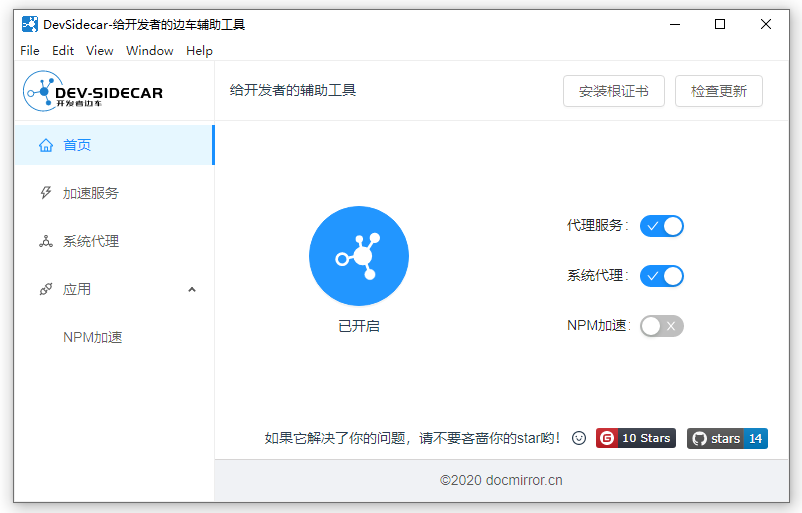Screen dimensions: 802x513
Task: Collapse the 应用 submenu arrow
Action: (x=192, y=289)
